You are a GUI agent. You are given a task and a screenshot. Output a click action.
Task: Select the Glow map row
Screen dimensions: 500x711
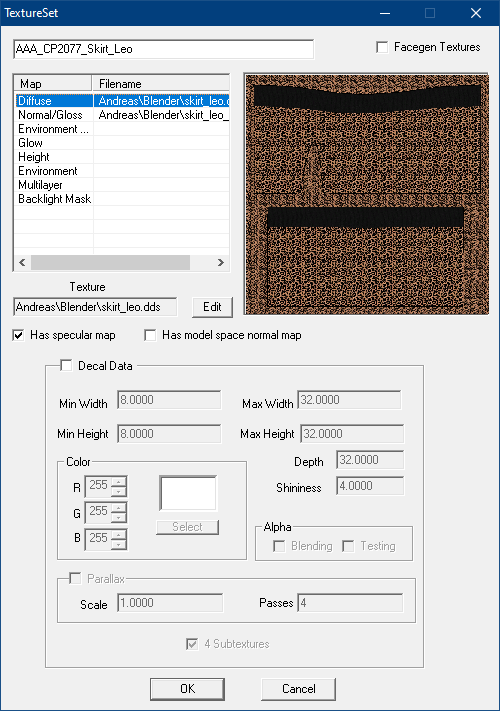point(122,143)
